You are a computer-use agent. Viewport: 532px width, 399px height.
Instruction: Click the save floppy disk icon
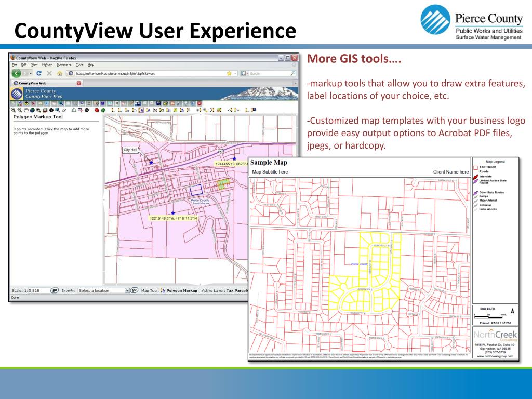(158, 103)
